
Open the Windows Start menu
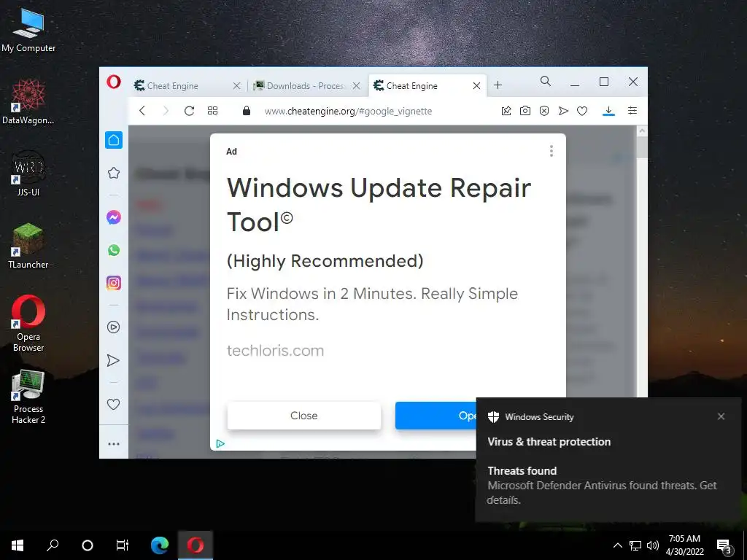(x=18, y=545)
